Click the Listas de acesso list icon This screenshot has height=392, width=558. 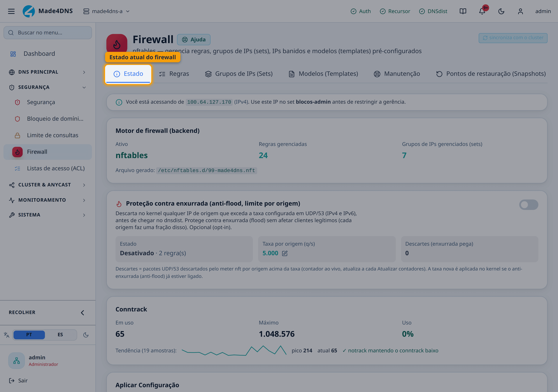point(17,168)
